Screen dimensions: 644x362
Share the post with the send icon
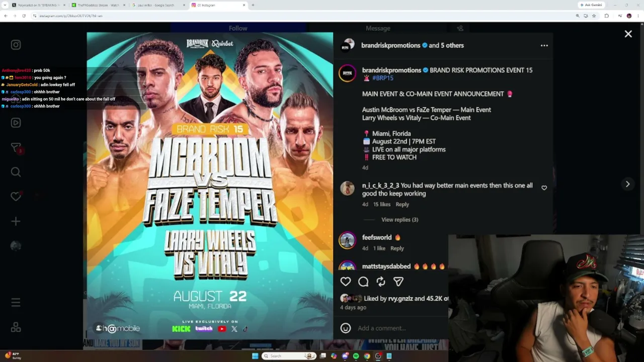click(398, 282)
